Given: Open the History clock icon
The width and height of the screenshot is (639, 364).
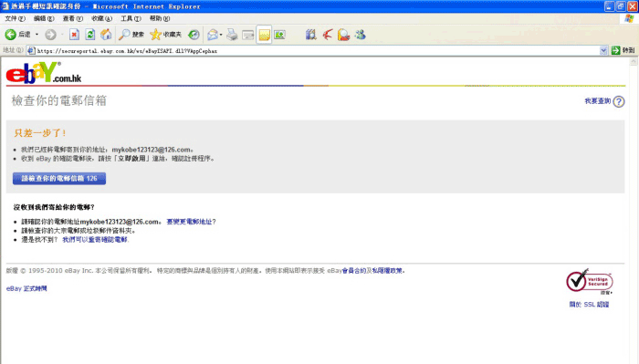Looking at the screenshot, I should pyautogui.click(x=194, y=35).
